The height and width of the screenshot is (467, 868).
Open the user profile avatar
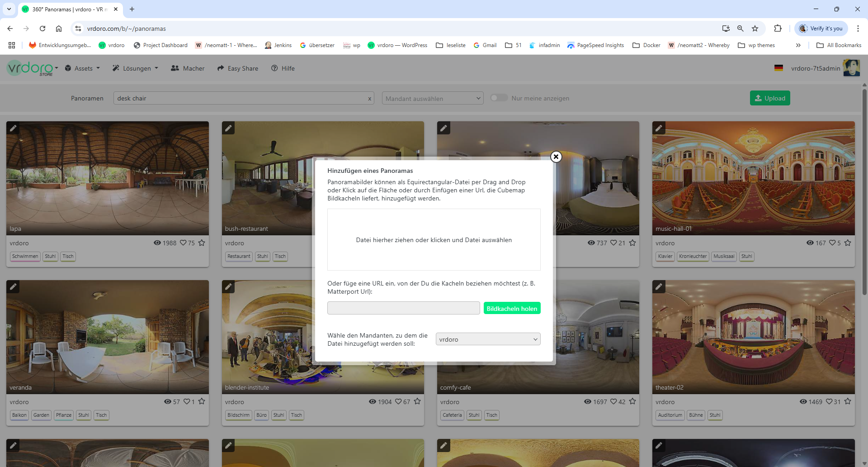(851, 68)
